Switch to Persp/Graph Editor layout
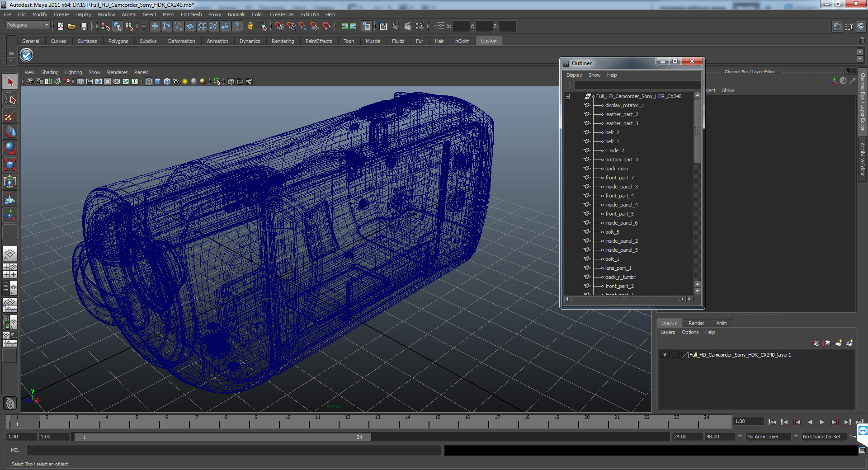The image size is (868, 470). [10, 305]
